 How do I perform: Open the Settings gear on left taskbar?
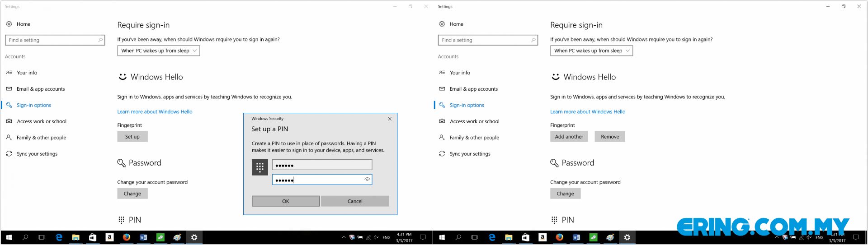pyautogui.click(x=194, y=237)
